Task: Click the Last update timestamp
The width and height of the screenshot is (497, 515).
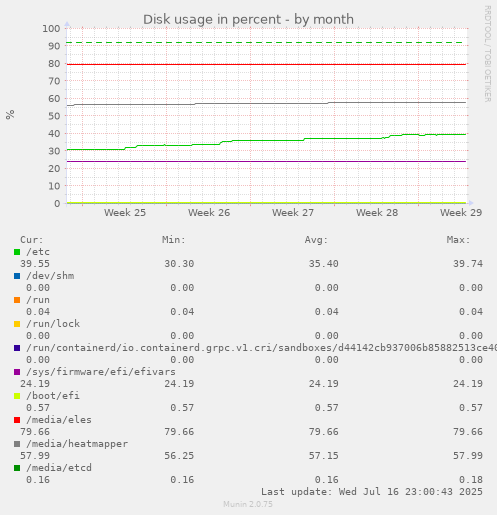Action: (372, 492)
